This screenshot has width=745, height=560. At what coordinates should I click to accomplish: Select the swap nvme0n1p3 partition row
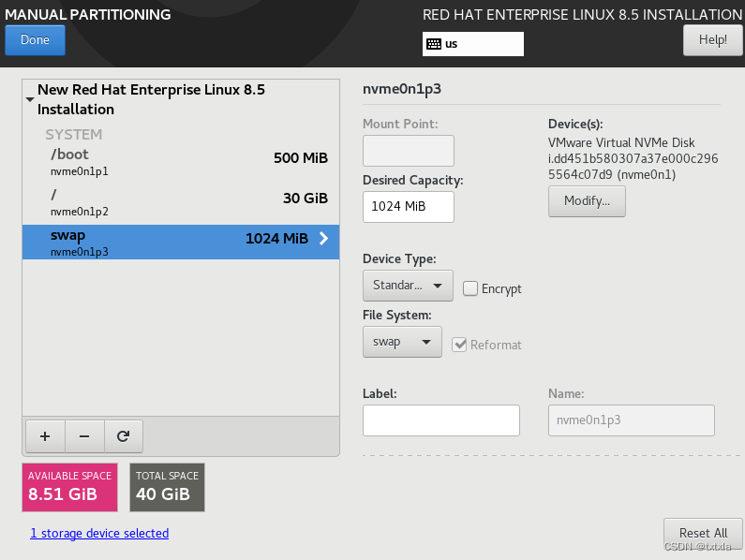click(181, 243)
